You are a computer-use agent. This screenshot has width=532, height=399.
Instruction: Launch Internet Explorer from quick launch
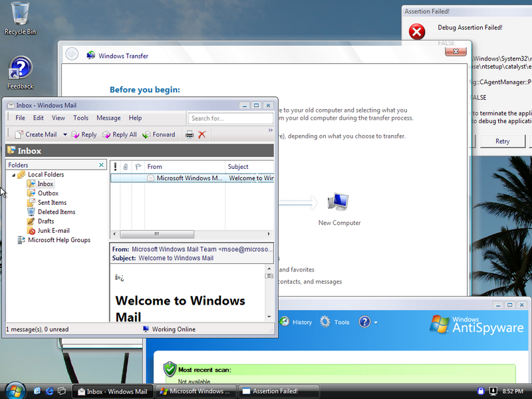click(49, 391)
